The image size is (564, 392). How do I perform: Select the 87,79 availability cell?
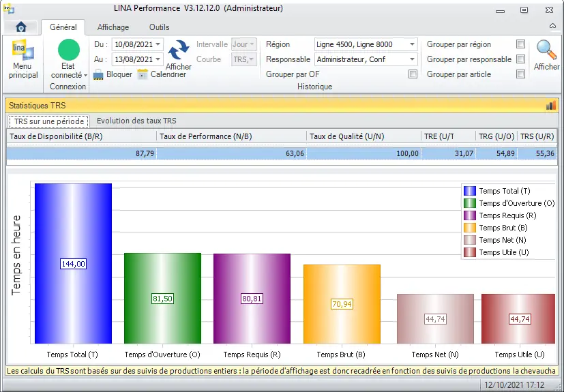point(82,153)
